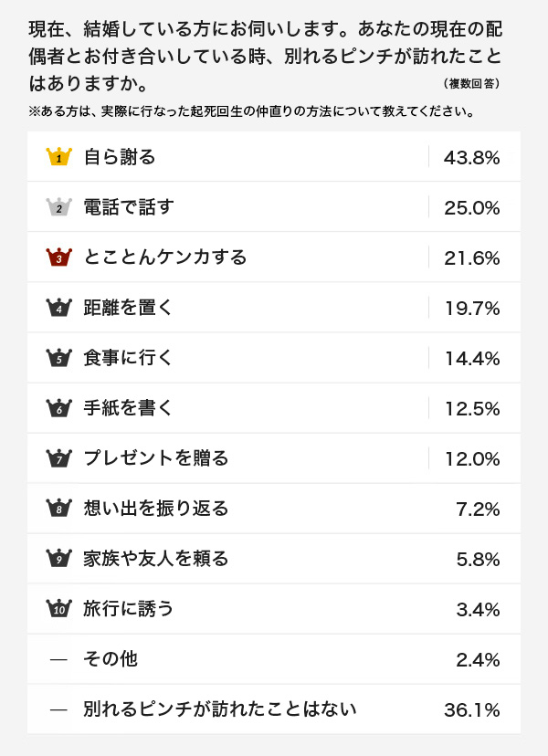Click the rank 4 black crown icon

[x=58, y=307]
